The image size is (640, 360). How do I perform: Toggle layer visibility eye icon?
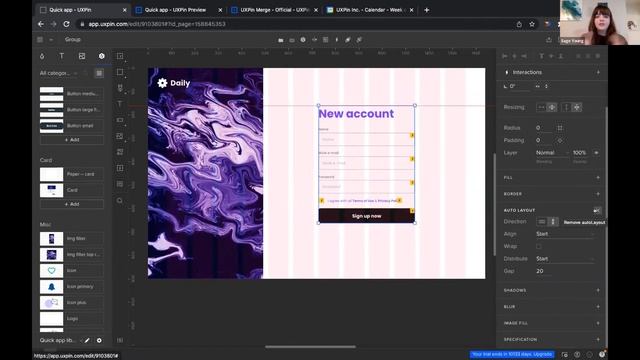pyautogui.click(x=596, y=153)
